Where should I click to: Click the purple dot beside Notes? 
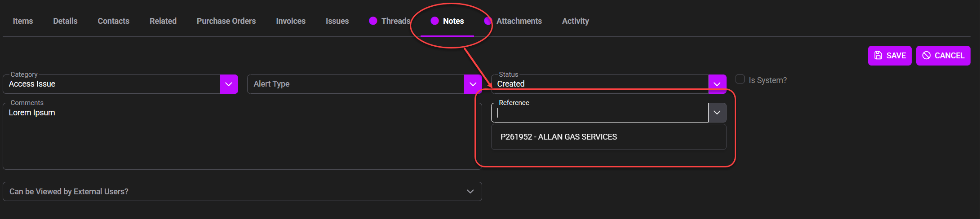(435, 21)
